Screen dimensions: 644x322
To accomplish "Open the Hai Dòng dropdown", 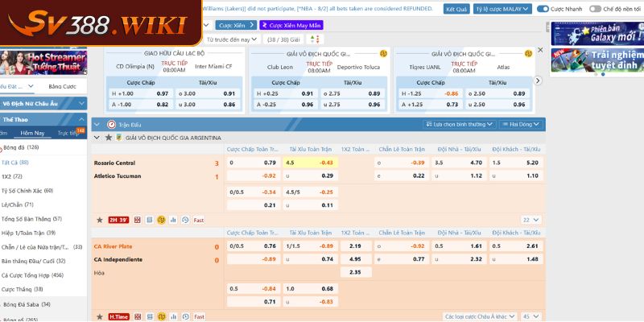I will (x=522, y=125).
